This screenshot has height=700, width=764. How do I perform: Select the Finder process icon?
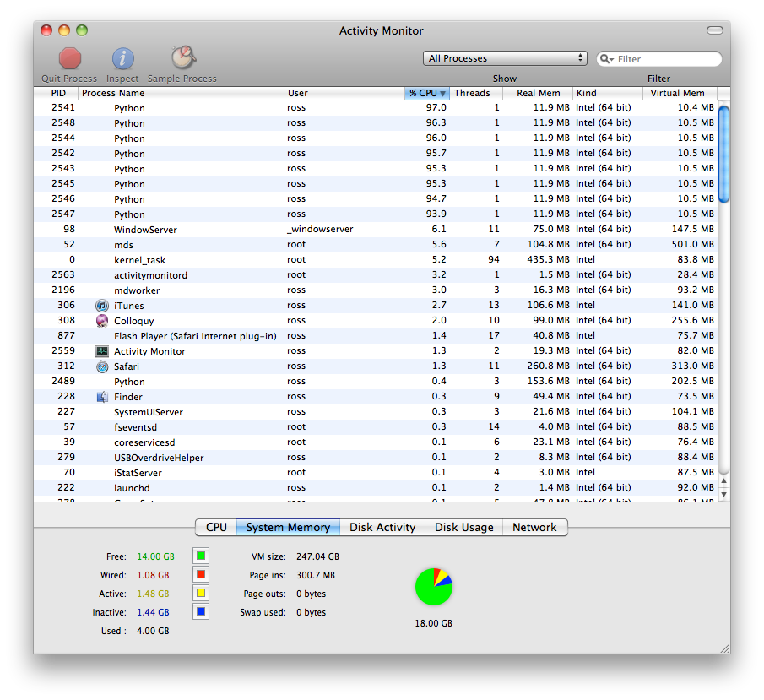pos(102,397)
